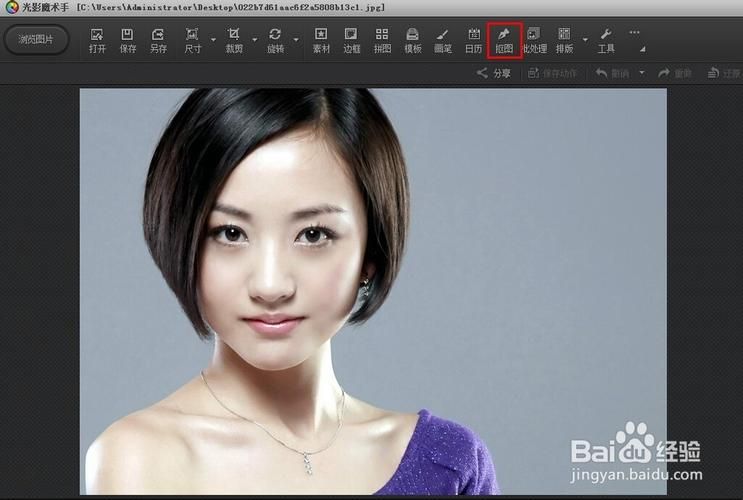The width and height of the screenshot is (743, 500).
Task: Redo with the 重做 button
Action: tap(675, 73)
